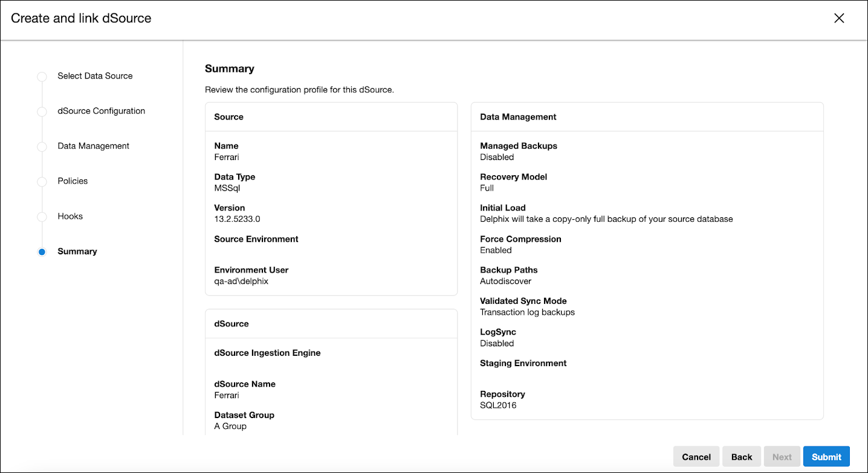Submit the dSource configuration
The image size is (868, 473).
[x=826, y=457]
